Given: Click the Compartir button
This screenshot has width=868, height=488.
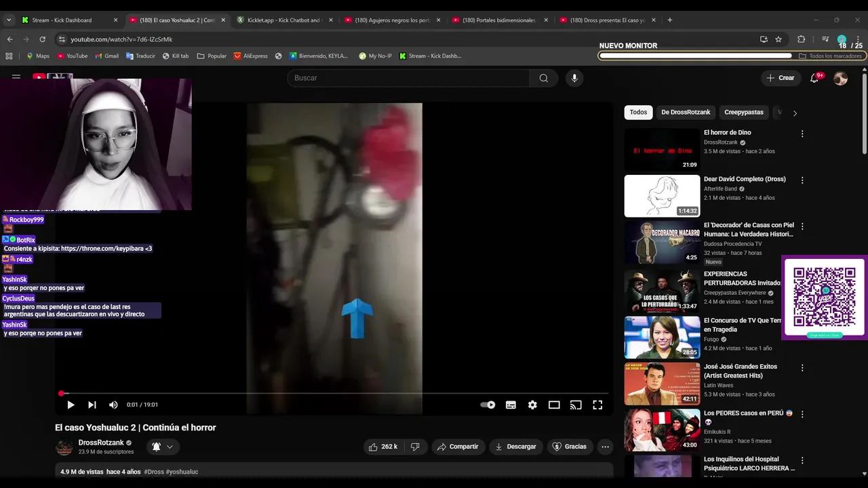Looking at the screenshot, I should (x=458, y=447).
